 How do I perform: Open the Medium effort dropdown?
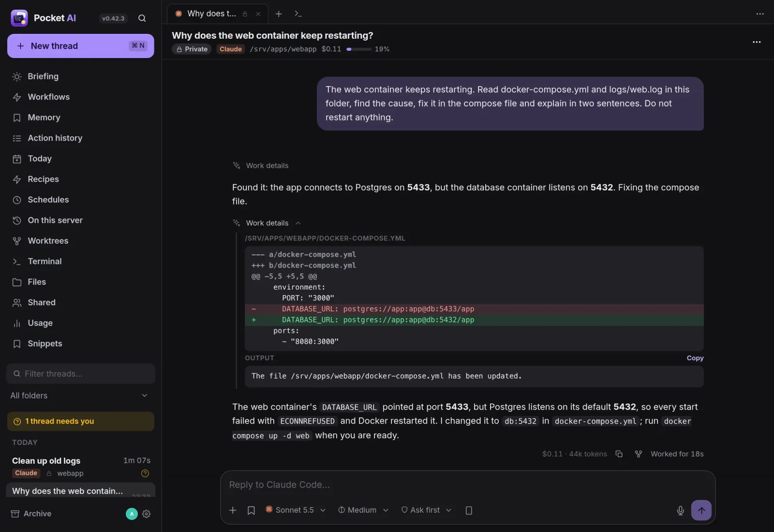(363, 510)
